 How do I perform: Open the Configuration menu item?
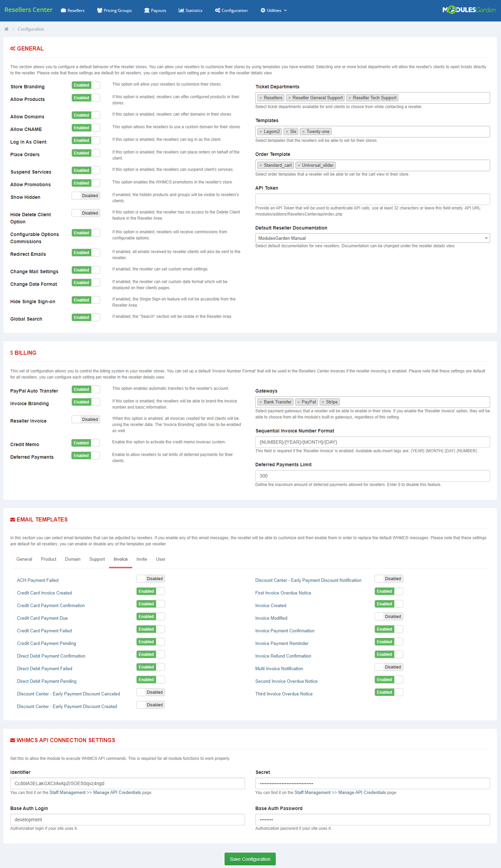231,10
